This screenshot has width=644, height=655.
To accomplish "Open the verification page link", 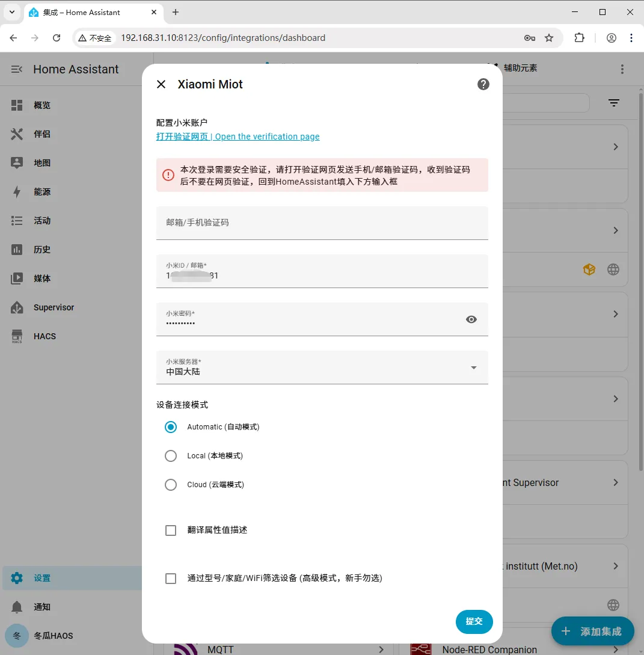I will (238, 137).
